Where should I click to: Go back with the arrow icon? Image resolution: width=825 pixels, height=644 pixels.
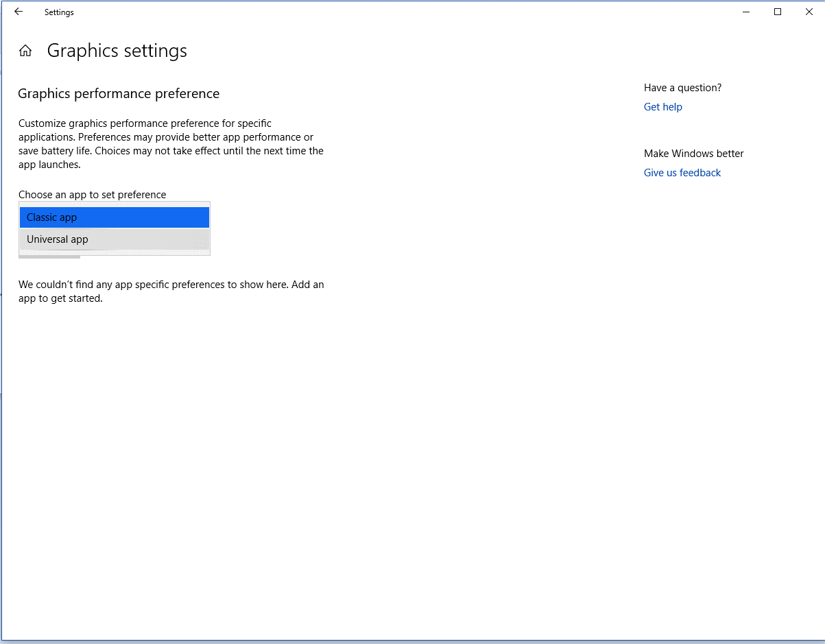coord(19,12)
